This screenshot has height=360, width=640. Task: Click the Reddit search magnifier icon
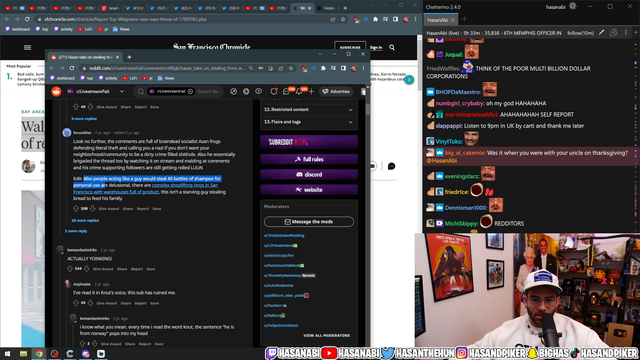tap(141, 91)
